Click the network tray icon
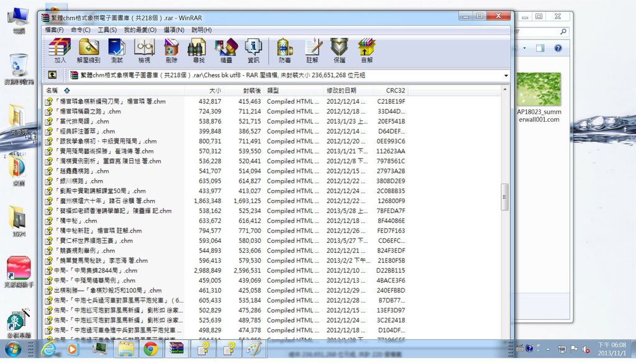Viewport: 636px width, 364px height. tap(561, 349)
